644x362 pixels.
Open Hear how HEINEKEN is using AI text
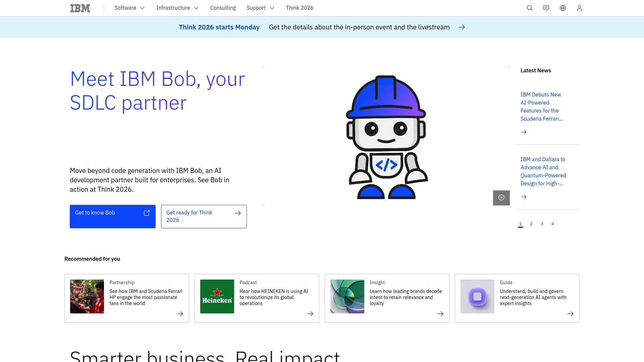[274, 298]
